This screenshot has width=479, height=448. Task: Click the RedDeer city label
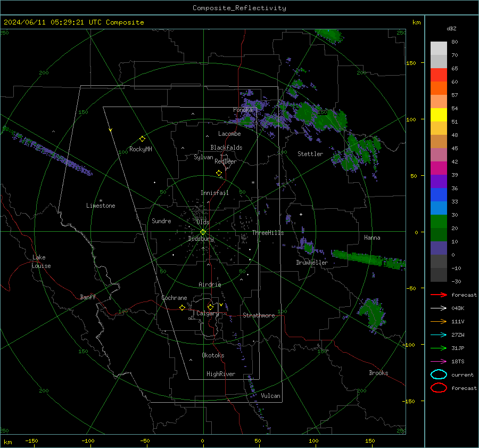point(226,161)
